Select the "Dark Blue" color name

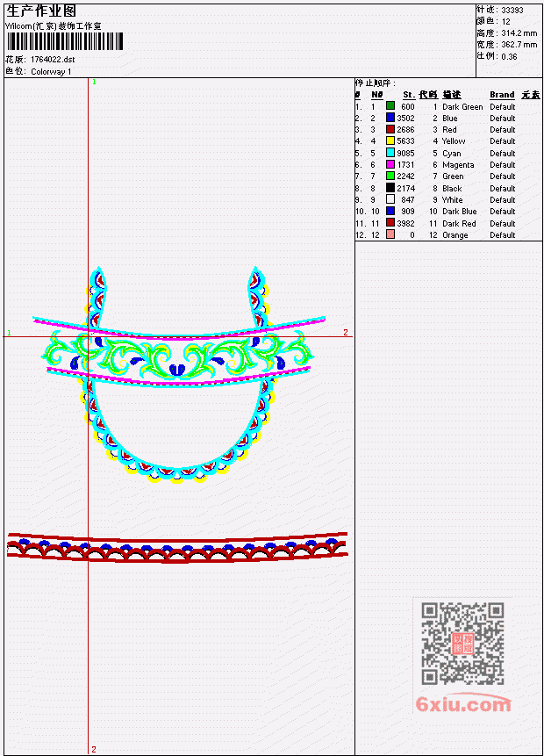pos(460,212)
